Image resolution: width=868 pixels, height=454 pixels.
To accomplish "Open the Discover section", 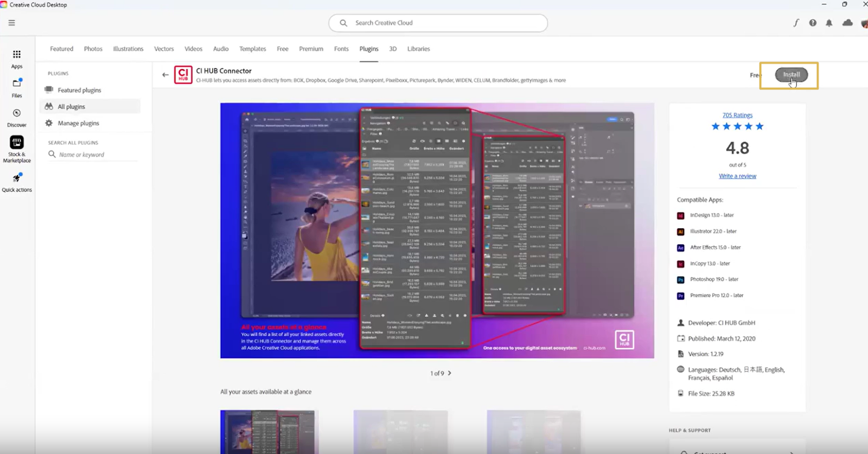I will pyautogui.click(x=17, y=118).
